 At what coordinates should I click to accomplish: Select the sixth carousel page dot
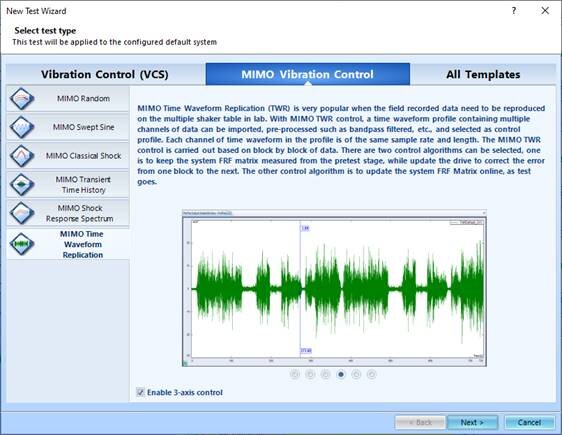372,374
